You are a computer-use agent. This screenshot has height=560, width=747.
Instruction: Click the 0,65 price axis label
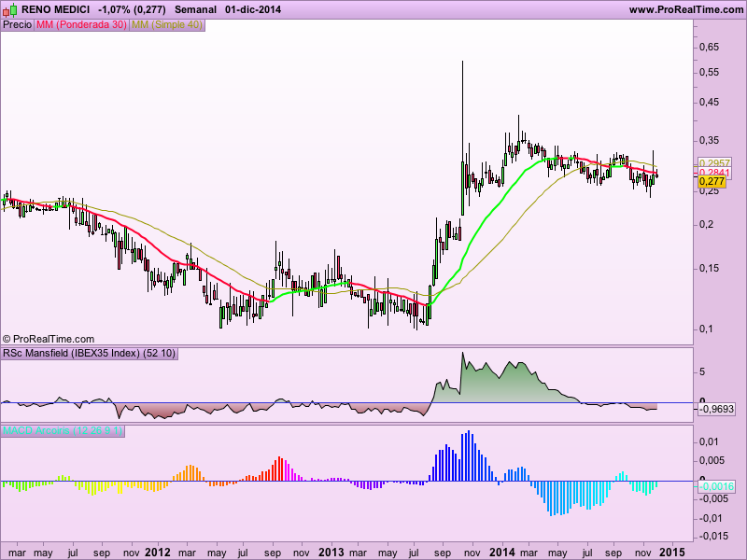coord(710,48)
